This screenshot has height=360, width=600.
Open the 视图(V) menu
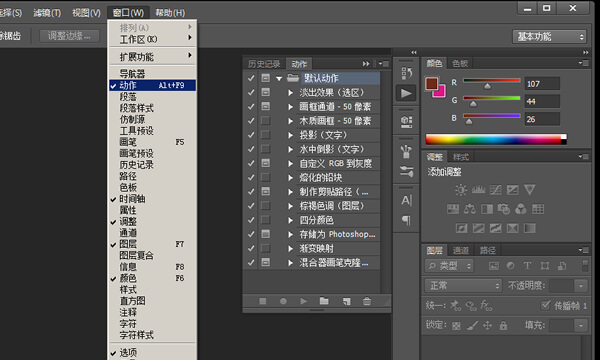[x=86, y=13]
